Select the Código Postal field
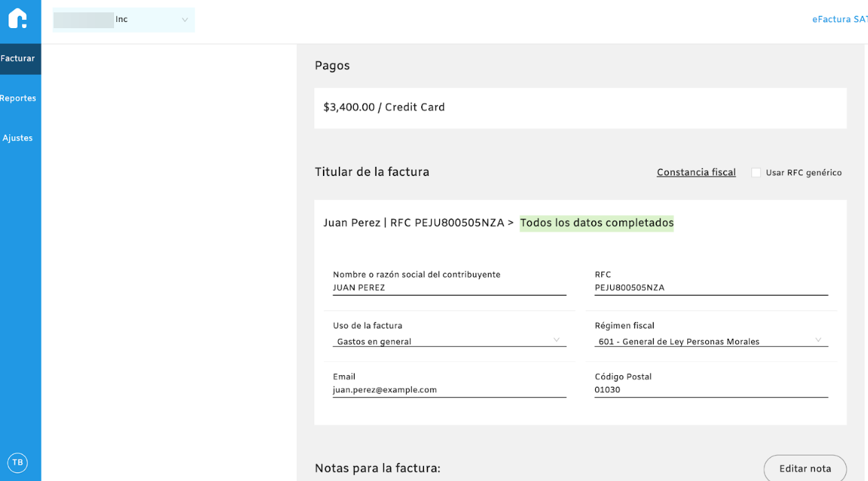The height and width of the screenshot is (481, 868). pyautogui.click(x=711, y=390)
